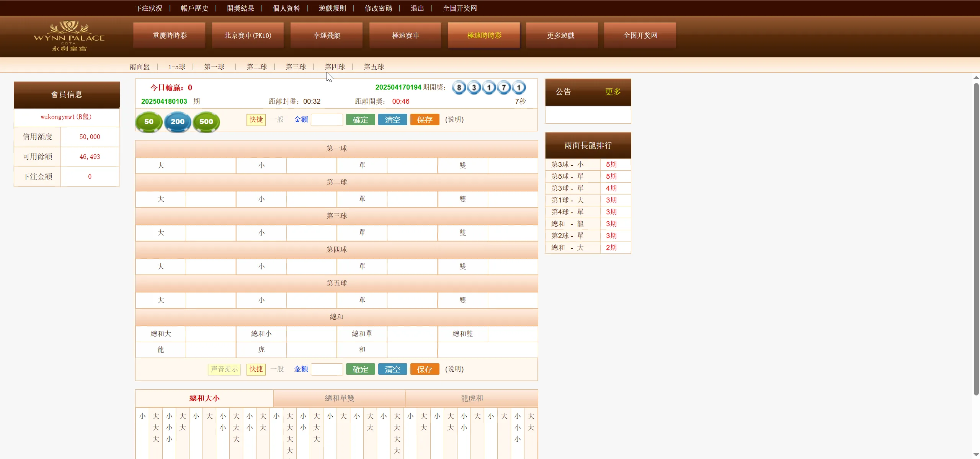Viewport: 980px width, 459px height.
Task: Enable the 声音提示 sound alert
Action: click(224, 369)
